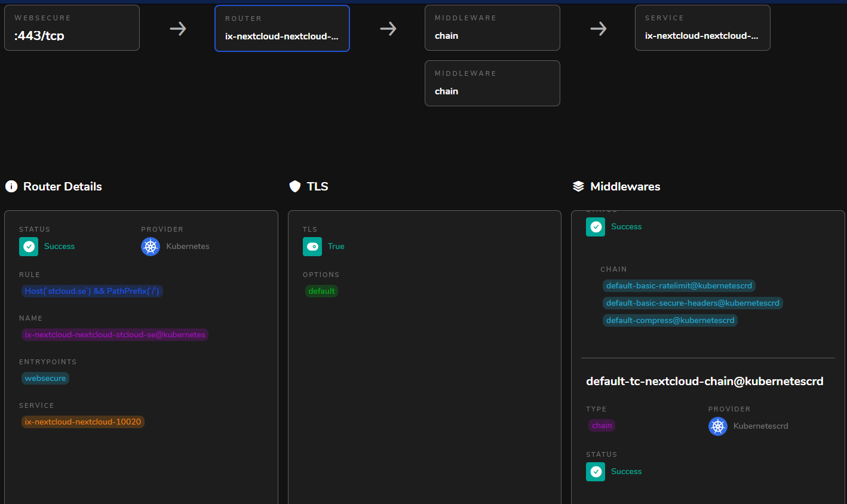Click the default-basic-secure-headers@kubernetescrd chain tag
The height and width of the screenshot is (504, 847).
[693, 303]
